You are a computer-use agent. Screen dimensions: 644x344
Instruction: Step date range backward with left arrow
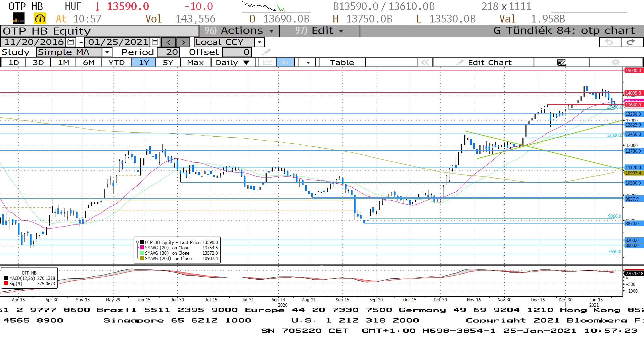pos(169,42)
